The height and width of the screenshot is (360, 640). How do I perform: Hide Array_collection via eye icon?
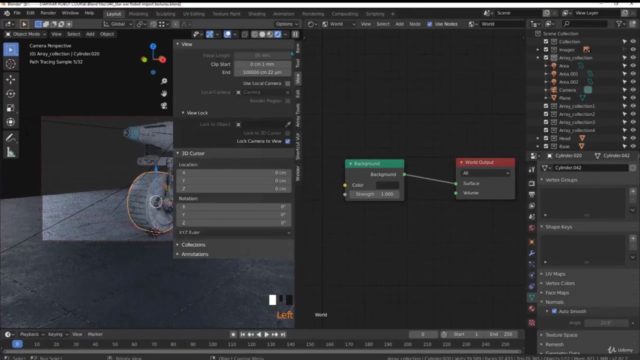click(x=633, y=58)
